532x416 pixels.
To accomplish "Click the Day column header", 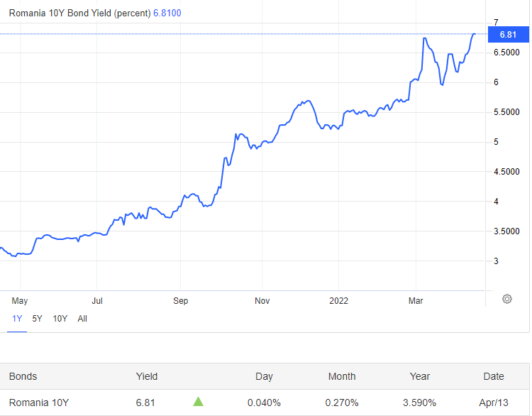I will point(264,376).
